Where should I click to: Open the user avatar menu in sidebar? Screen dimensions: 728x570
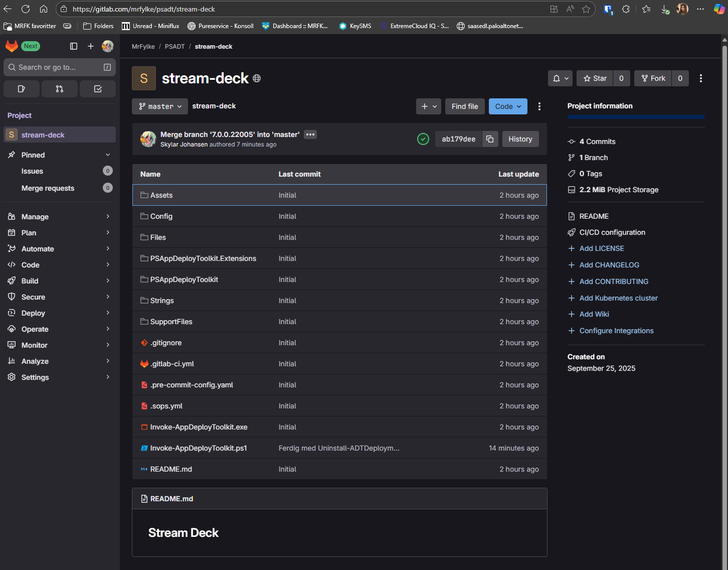tap(107, 46)
